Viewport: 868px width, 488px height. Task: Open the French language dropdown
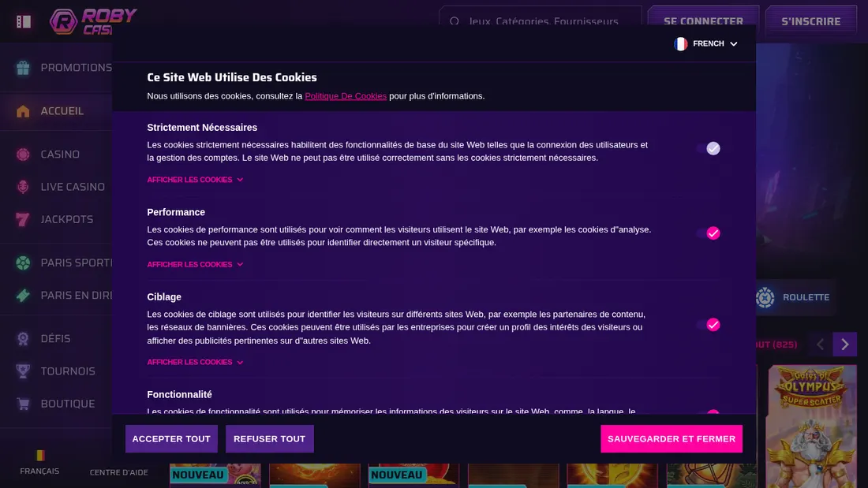[705, 43]
